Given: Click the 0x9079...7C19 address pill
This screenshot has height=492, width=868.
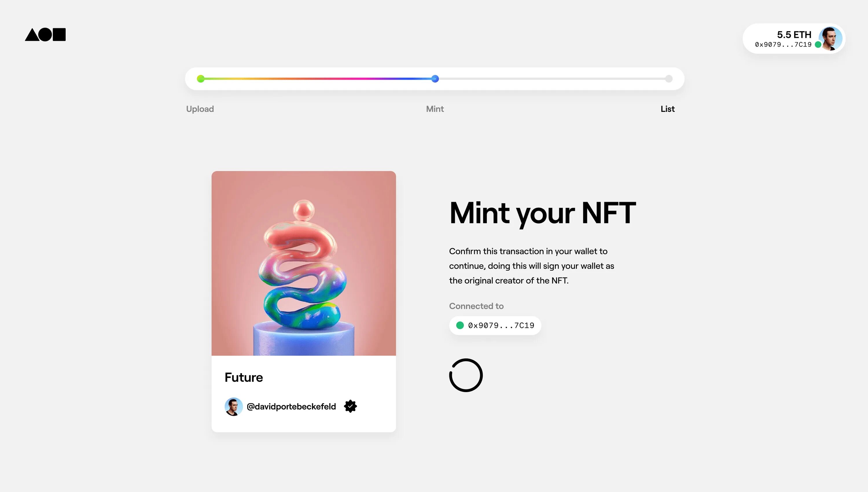Looking at the screenshot, I should (494, 325).
